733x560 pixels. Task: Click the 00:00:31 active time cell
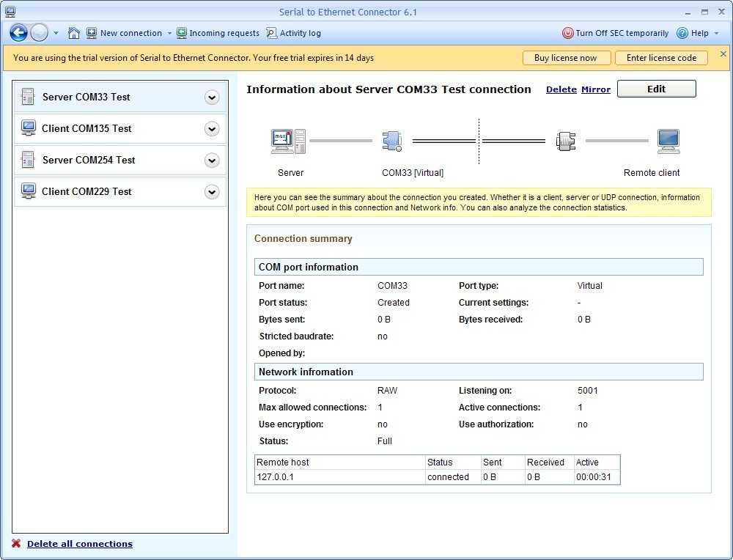597,476
